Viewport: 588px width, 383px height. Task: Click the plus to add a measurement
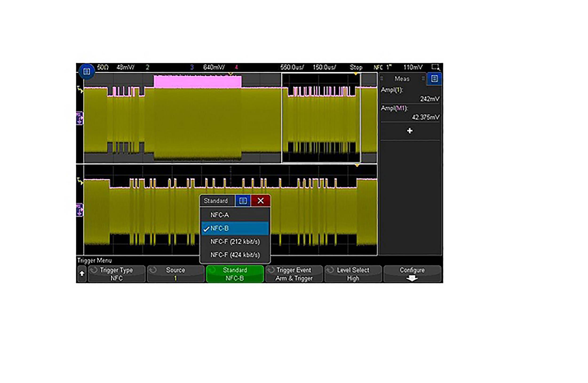point(410,131)
